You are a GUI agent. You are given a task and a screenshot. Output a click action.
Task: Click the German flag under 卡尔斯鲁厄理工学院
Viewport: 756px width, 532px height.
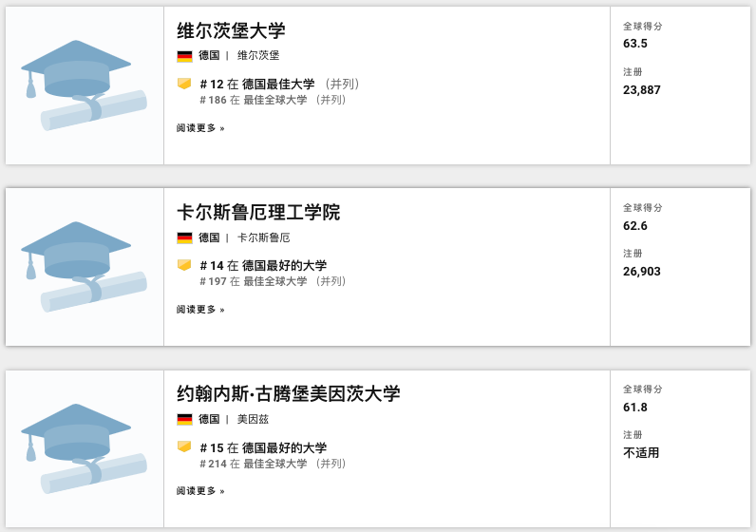(x=184, y=237)
